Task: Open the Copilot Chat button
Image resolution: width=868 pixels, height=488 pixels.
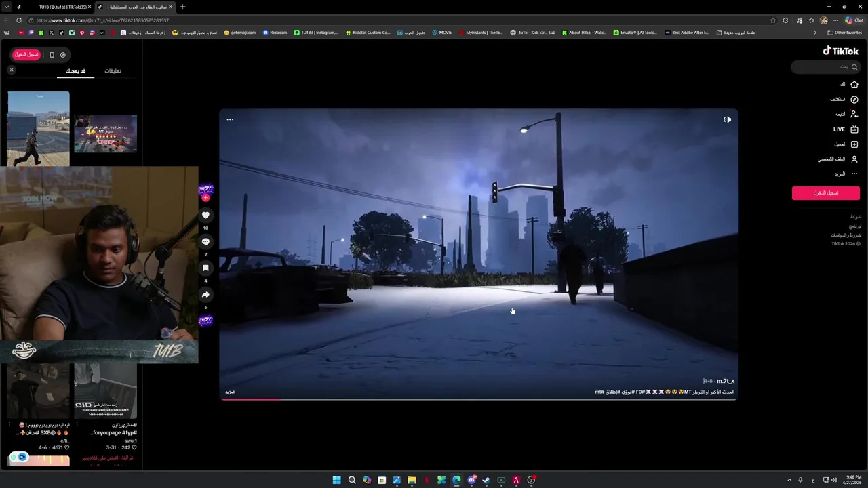Action: coord(854,20)
